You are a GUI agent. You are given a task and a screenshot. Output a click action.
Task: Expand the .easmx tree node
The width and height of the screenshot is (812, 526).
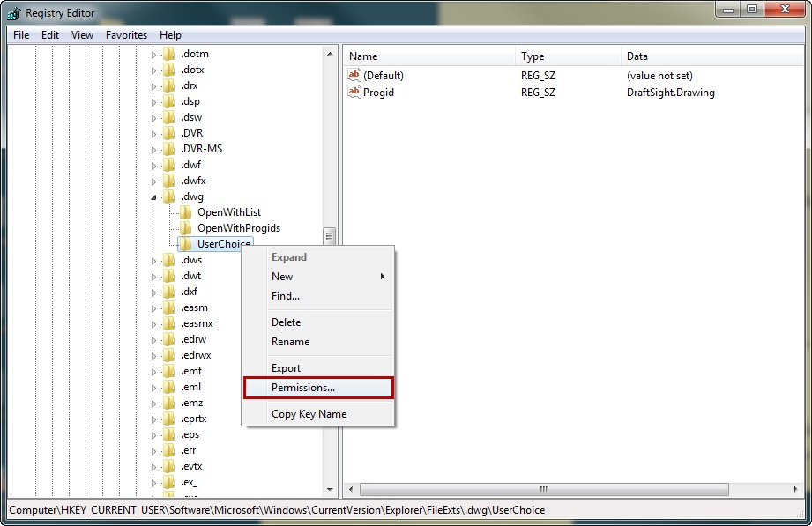click(153, 324)
